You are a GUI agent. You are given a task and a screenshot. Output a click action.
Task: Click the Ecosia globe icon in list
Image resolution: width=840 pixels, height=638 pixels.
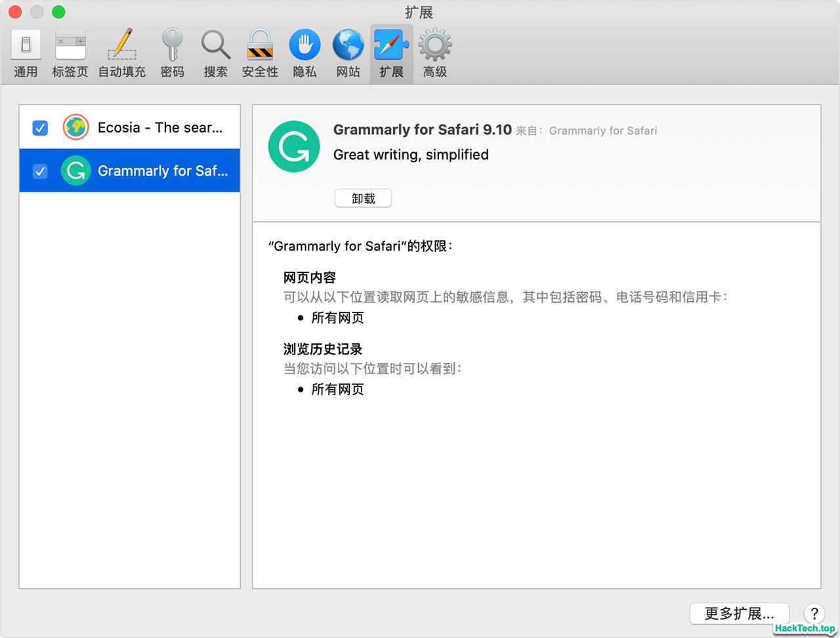(x=76, y=127)
